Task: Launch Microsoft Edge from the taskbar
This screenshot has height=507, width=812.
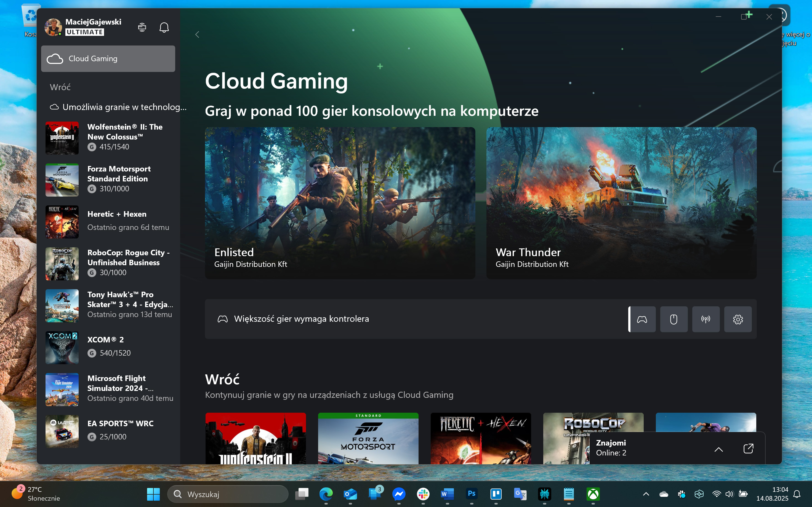Action: pyautogui.click(x=326, y=494)
